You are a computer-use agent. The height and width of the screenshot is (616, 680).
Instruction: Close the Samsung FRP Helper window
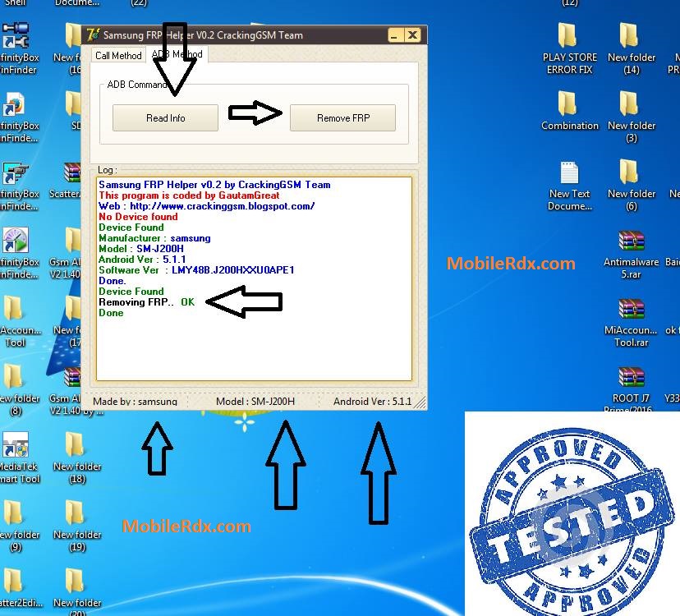coord(413,35)
